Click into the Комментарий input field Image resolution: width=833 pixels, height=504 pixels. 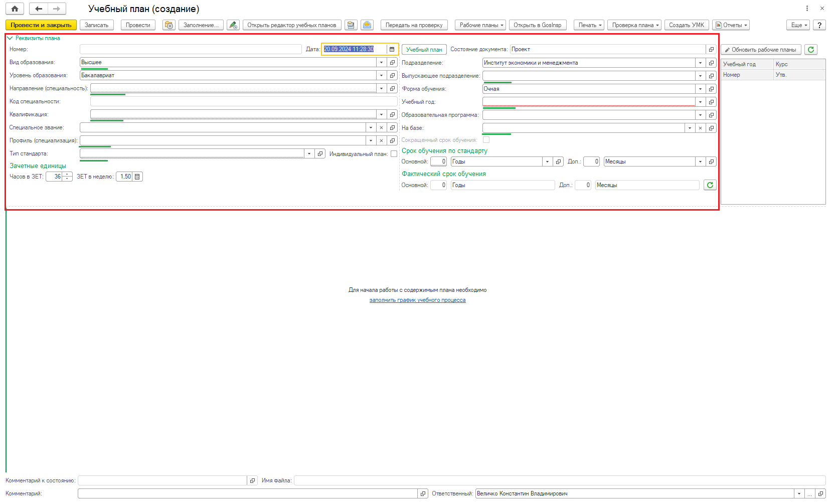(248, 493)
